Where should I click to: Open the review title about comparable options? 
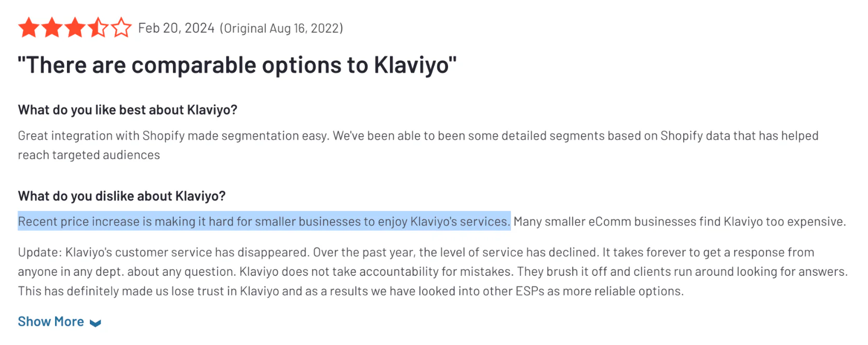point(237,65)
